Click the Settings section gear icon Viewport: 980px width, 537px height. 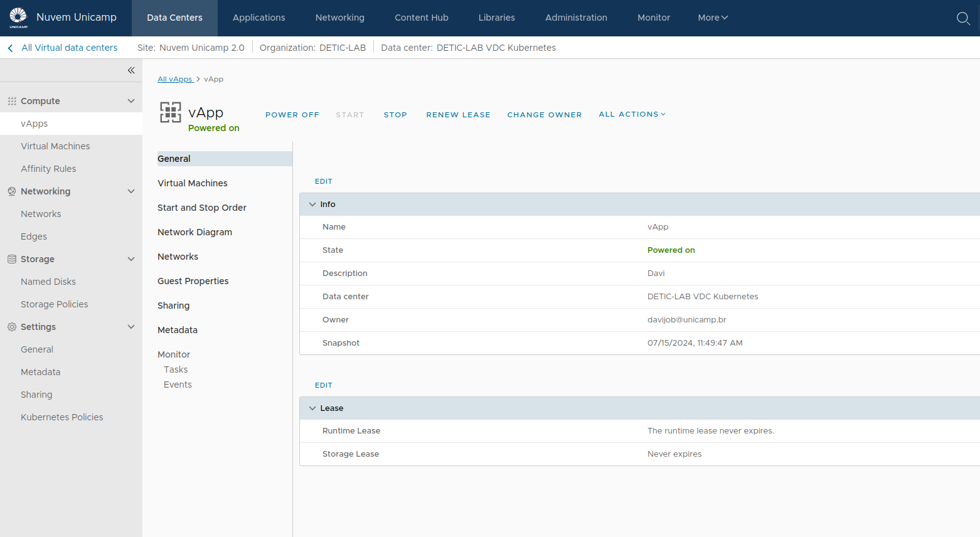(12, 327)
